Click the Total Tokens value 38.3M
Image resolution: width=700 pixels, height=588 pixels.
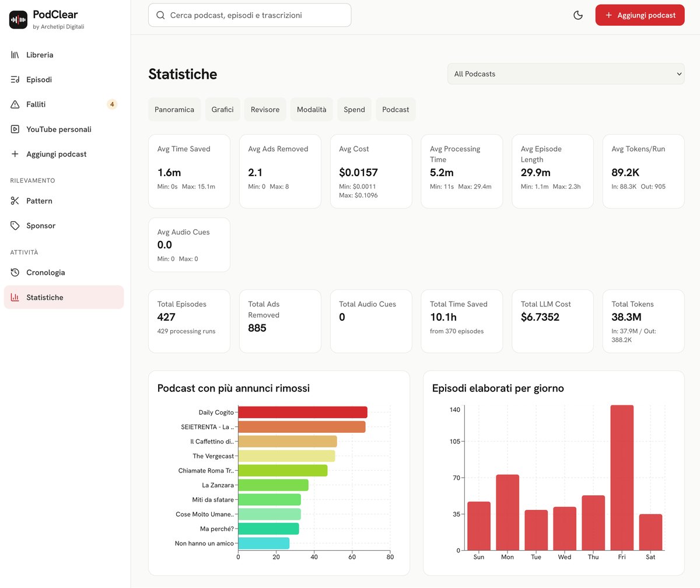pyautogui.click(x=626, y=317)
